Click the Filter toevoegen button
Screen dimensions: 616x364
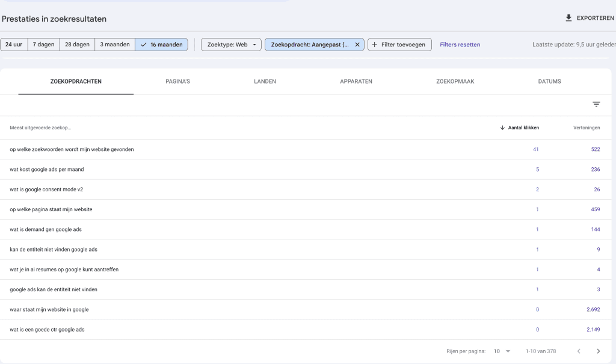tap(399, 45)
